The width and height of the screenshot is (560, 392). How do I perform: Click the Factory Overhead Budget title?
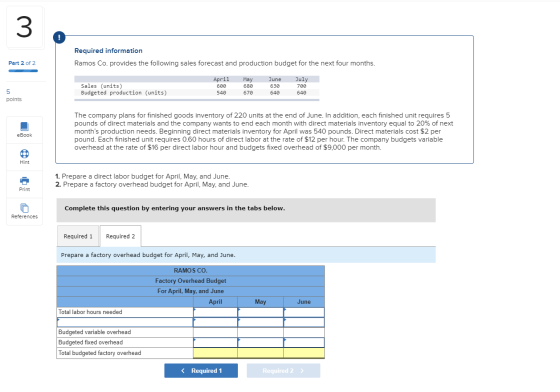(191, 281)
